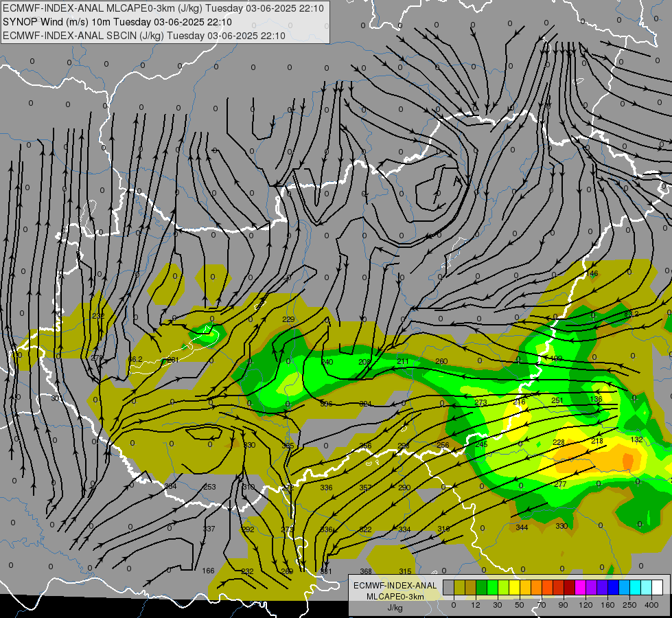Image resolution: width=672 pixels, height=618 pixels.
Task: Select the olive swatch in the legend
Action: click(x=459, y=587)
